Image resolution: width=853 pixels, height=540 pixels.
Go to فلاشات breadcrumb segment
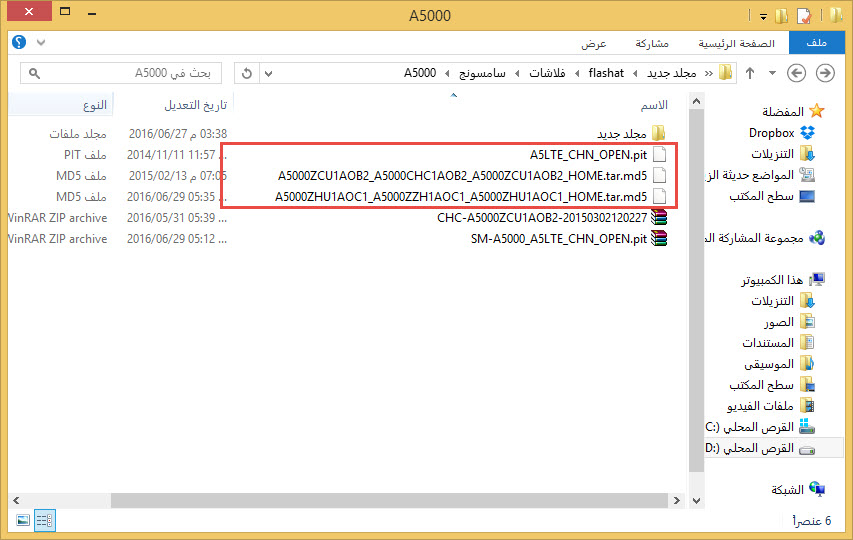[547, 73]
